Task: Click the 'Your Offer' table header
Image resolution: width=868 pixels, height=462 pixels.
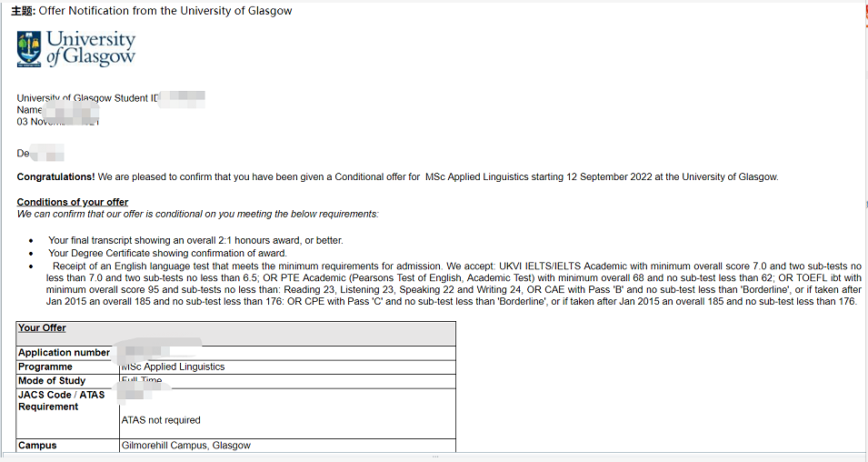Action: (x=42, y=328)
